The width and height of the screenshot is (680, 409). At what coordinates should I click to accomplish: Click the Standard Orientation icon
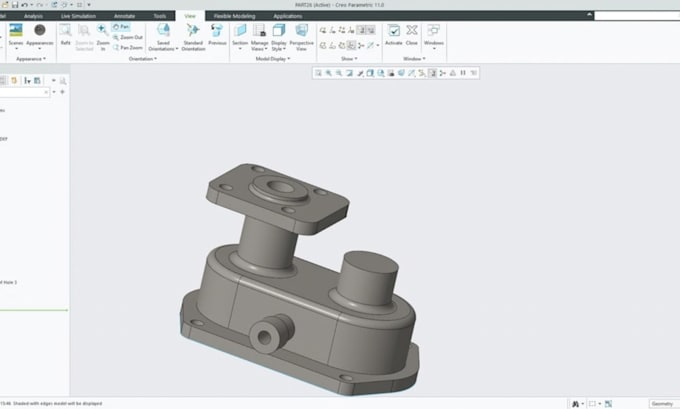click(193, 30)
